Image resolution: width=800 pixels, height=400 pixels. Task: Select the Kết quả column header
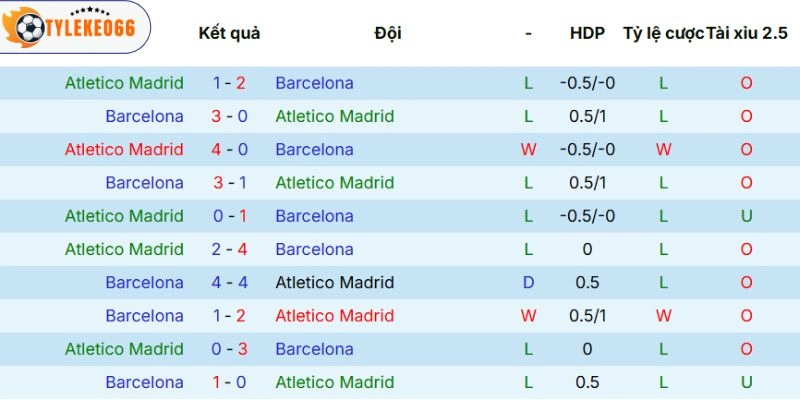[229, 33]
